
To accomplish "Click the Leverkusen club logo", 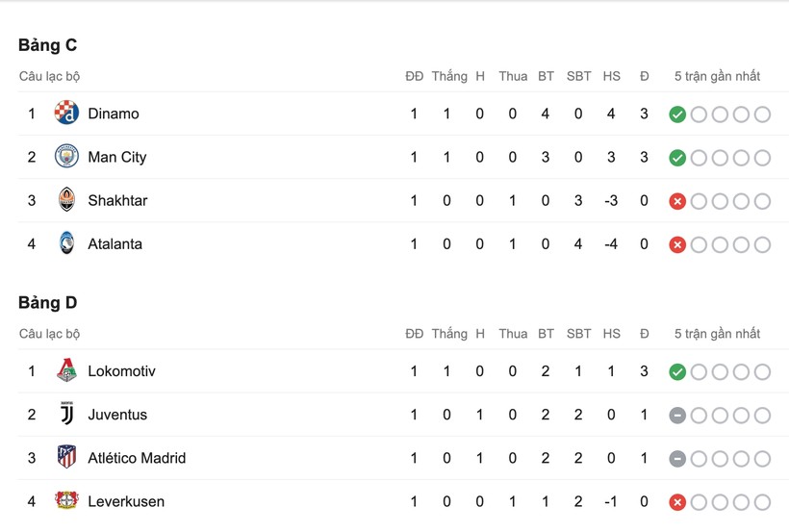I will pyautogui.click(x=66, y=501).
